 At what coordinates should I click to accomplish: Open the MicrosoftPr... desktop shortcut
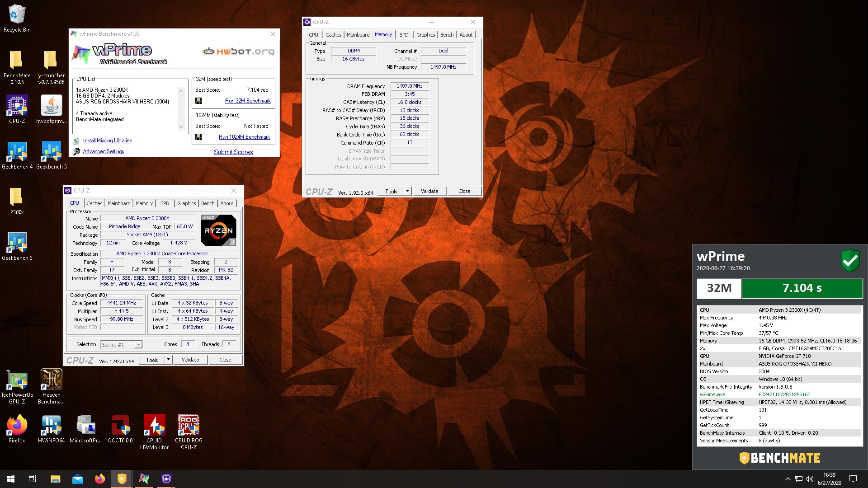click(85, 429)
